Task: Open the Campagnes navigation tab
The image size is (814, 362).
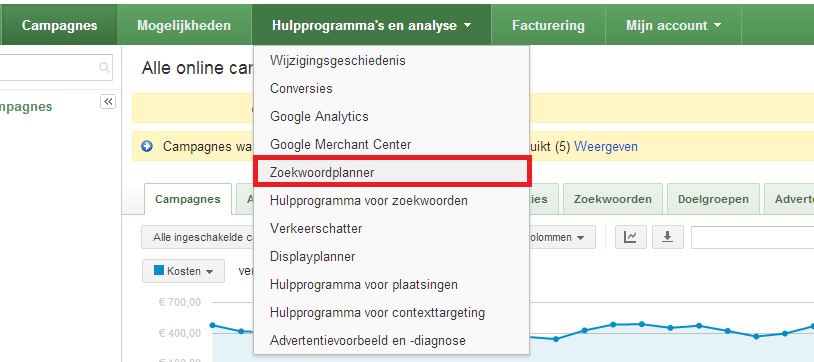Action: coord(60,25)
